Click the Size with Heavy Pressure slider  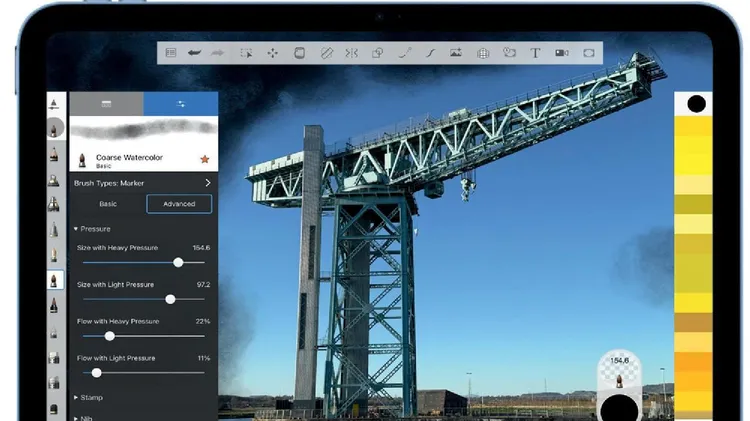(178, 262)
